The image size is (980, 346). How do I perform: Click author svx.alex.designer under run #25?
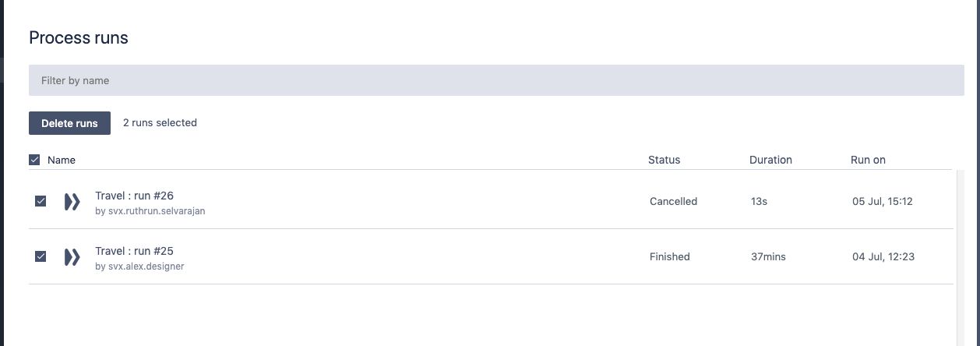[139, 266]
